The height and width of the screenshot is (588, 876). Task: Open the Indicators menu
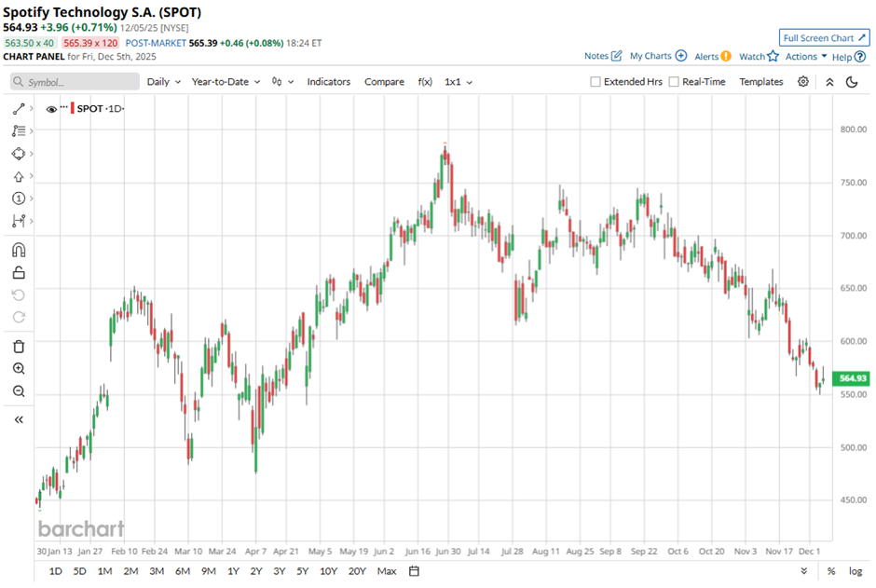[328, 82]
